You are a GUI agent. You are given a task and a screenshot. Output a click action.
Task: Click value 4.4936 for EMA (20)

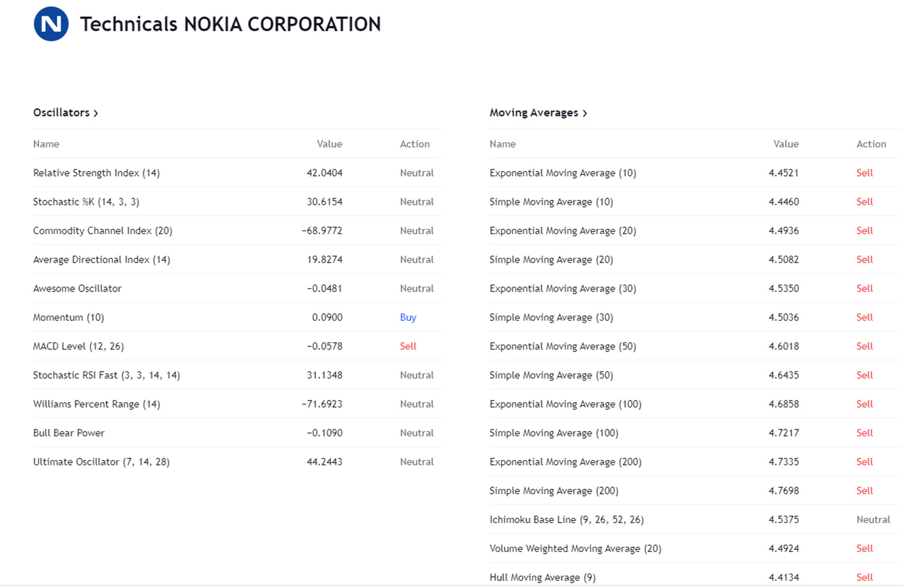coord(784,230)
